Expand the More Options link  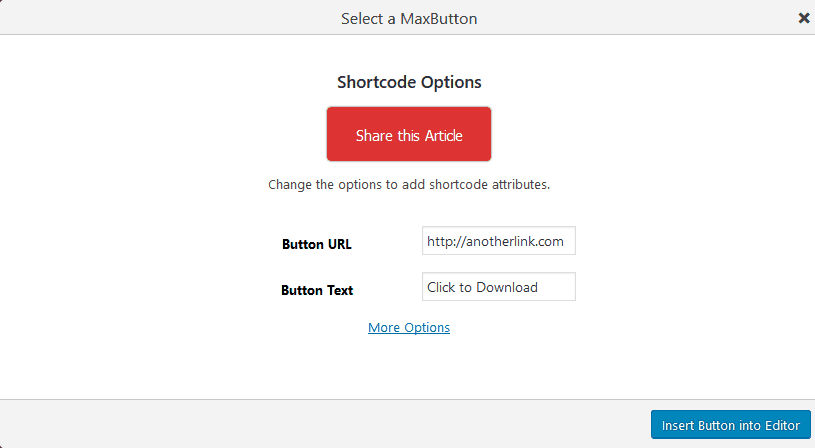click(408, 327)
